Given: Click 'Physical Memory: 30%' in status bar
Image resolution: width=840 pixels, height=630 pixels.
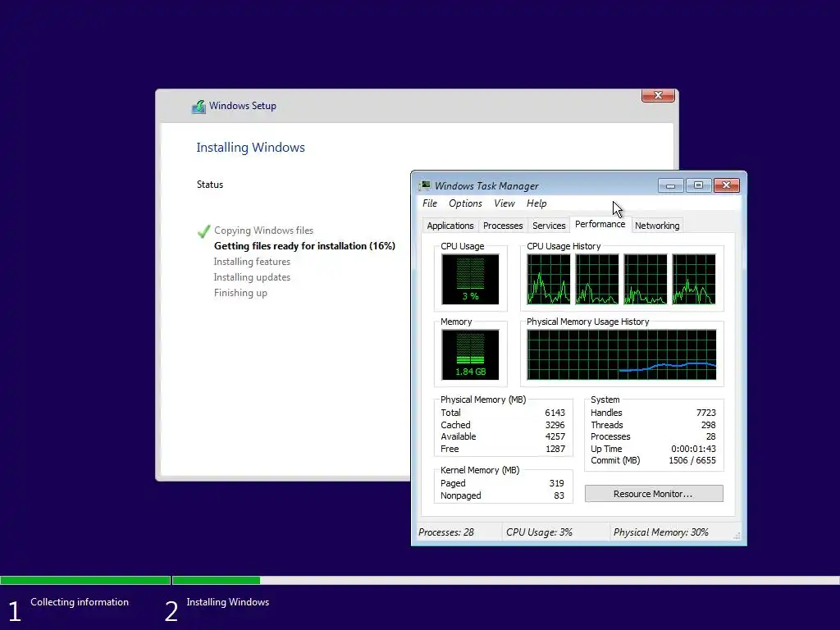Looking at the screenshot, I should 661,532.
